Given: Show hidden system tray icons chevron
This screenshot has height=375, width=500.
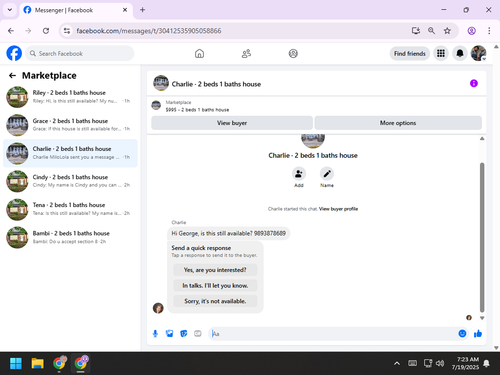Looking at the screenshot, I should pos(397,363).
